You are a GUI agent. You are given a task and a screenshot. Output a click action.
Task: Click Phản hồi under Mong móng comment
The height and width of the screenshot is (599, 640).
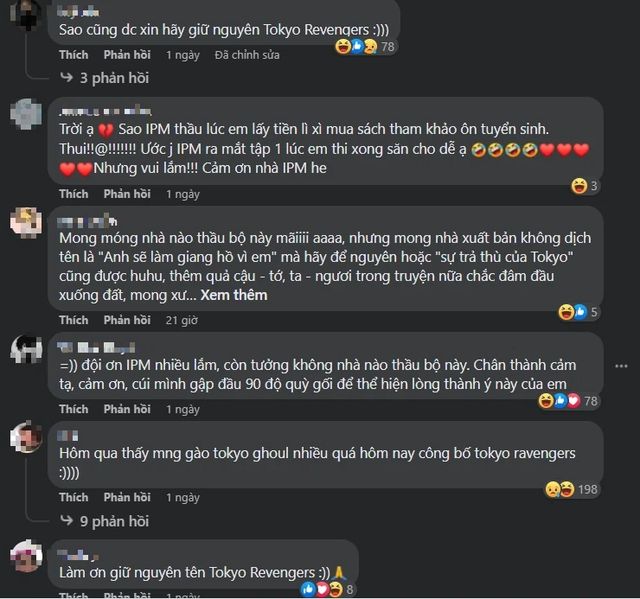127,320
